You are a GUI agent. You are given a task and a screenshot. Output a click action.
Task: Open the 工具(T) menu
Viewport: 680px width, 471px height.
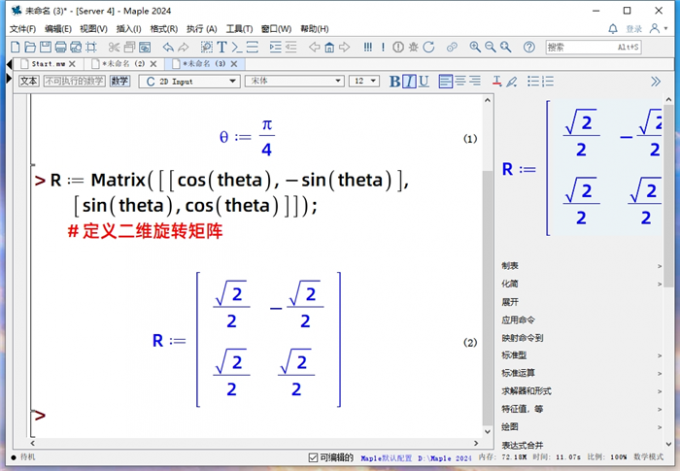[239, 29]
